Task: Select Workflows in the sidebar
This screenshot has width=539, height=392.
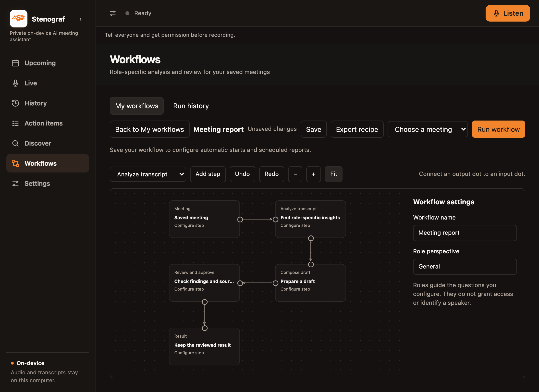Action: click(48, 163)
